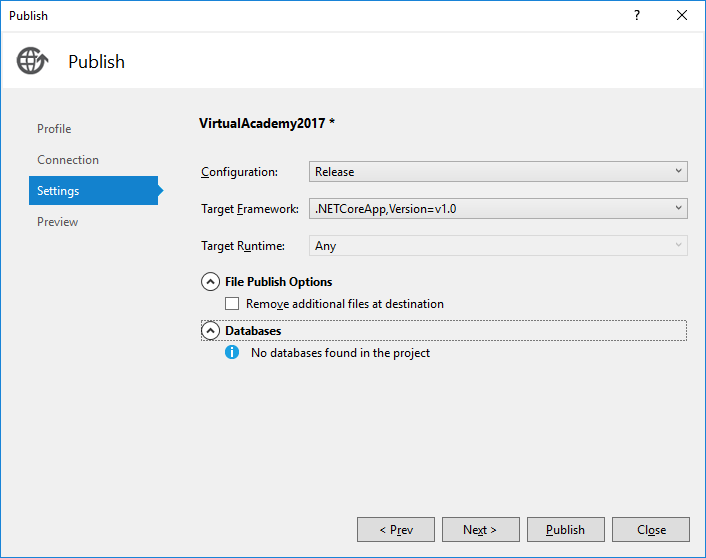Click the Publish globe icon in header
The height and width of the screenshot is (558, 706).
pos(32,61)
